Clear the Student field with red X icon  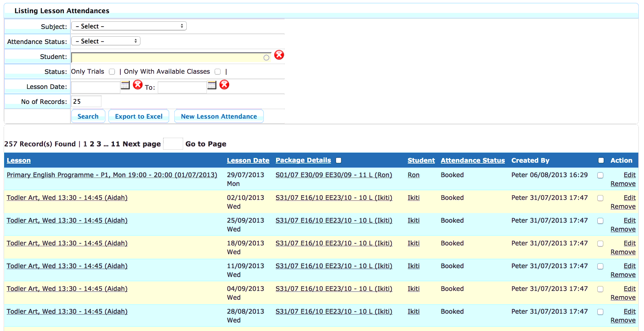pyautogui.click(x=279, y=55)
